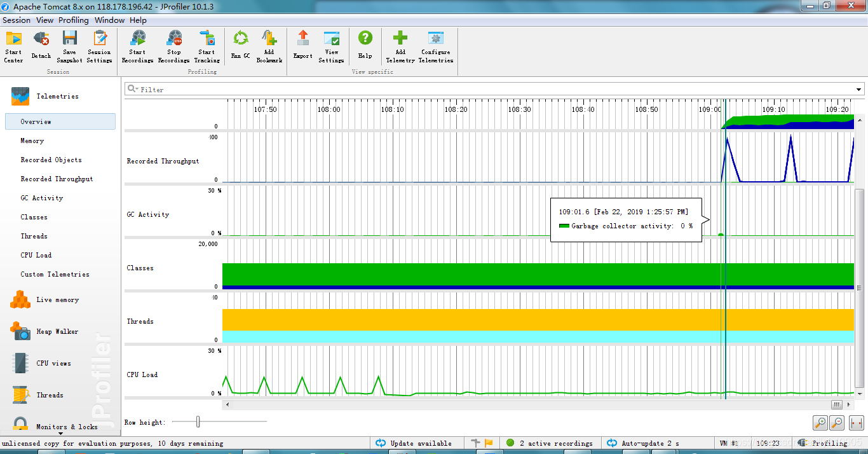Click the VM #1 status entry

(x=728, y=443)
